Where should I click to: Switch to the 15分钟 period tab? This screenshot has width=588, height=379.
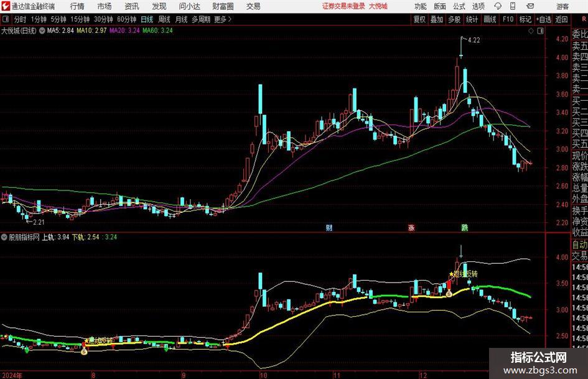pyautogui.click(x=80, y=19)
